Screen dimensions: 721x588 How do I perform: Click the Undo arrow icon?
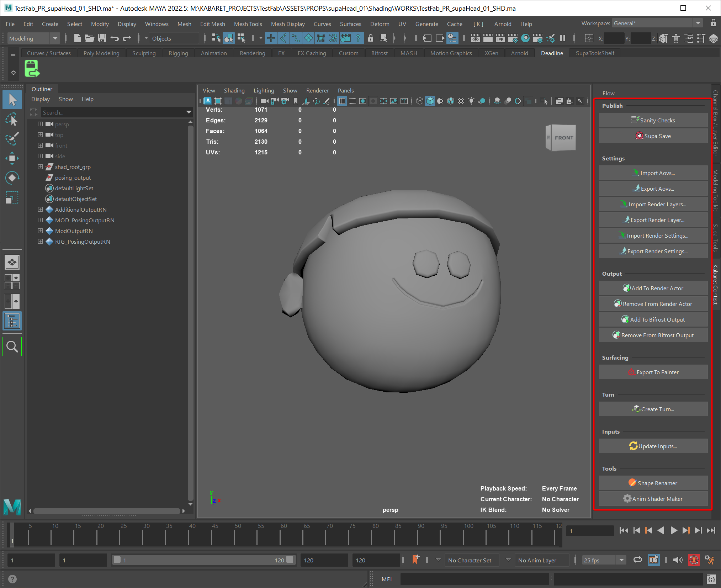point(115,38)
